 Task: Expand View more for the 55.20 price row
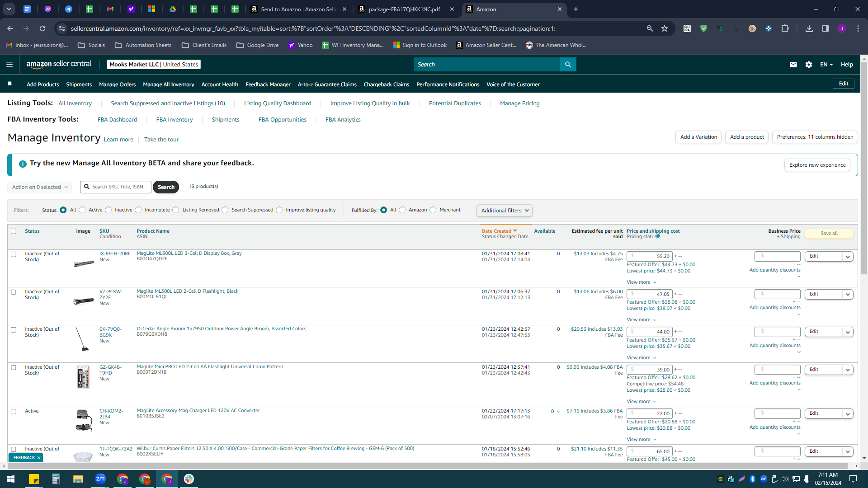[x=642, y=282]
